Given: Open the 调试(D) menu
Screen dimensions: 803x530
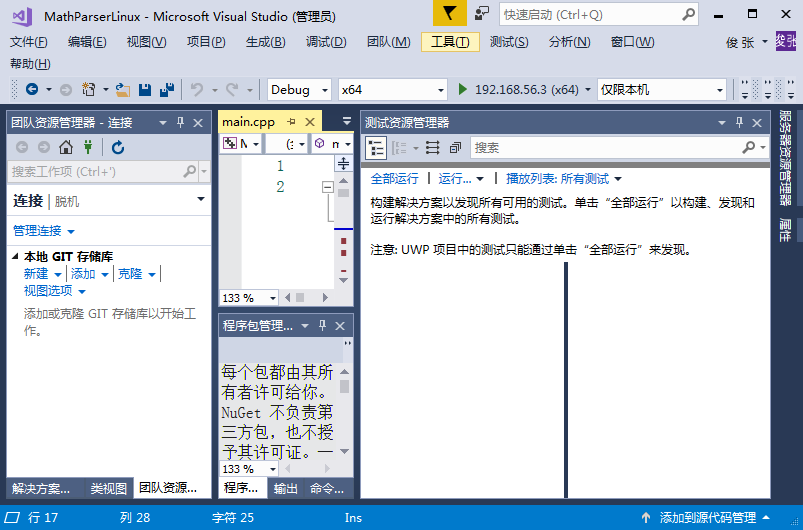Looking at the screenshot, I should click(326, 42).
